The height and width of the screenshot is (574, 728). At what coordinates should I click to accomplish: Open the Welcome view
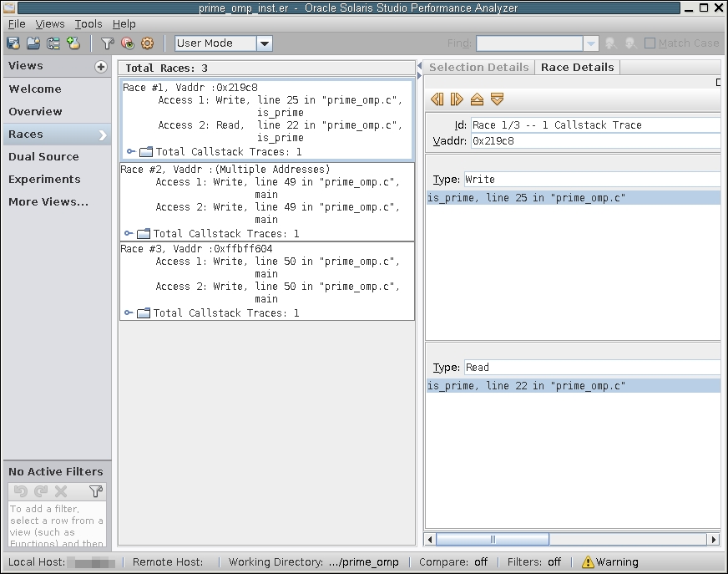(x=57, y=89)
